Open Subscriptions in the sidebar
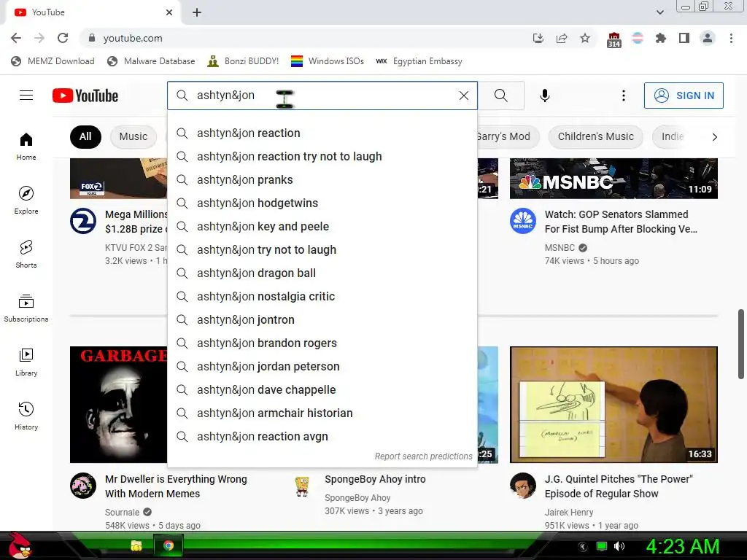The image size is (747, 560). 26,308
